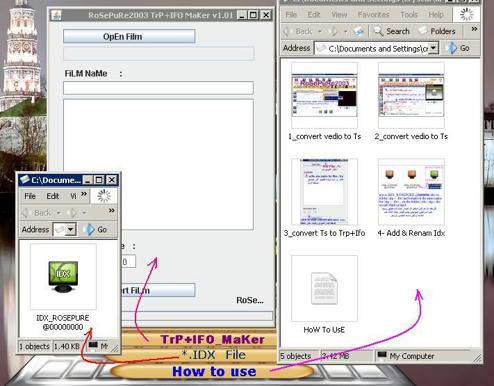Expand the address dropdown in large explorer

click(x=433, y=48)
